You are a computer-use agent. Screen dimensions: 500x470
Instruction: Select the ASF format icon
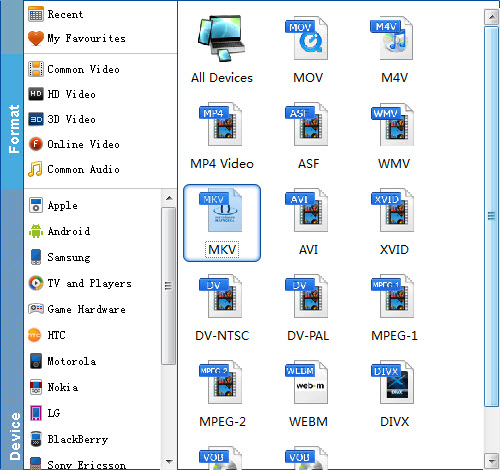coord(307,124)
